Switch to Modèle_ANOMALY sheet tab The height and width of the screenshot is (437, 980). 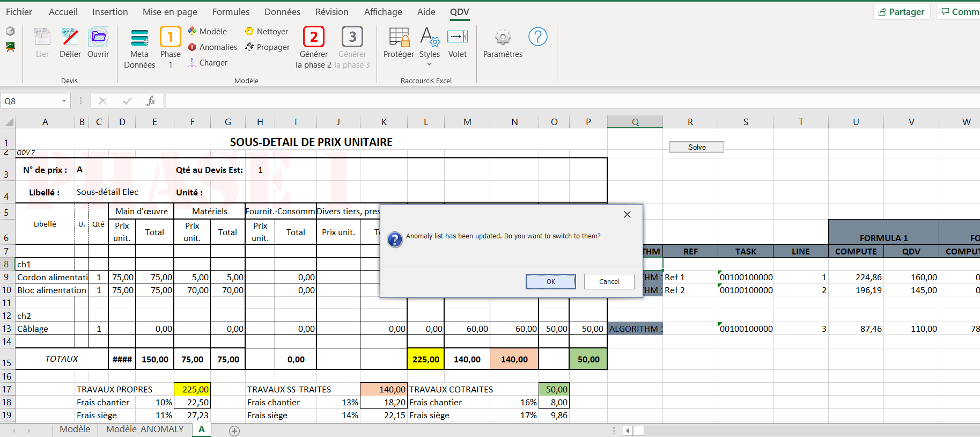[145, 429]
